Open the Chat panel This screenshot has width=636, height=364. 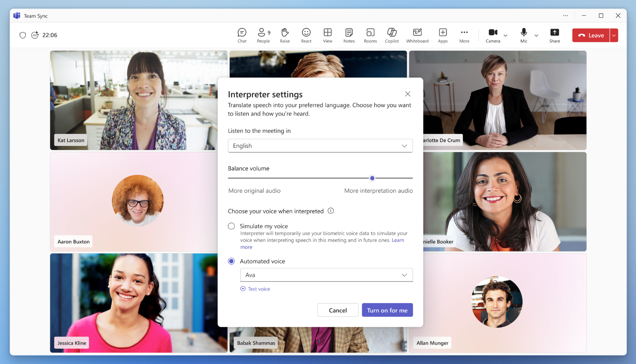coord(242,36)
